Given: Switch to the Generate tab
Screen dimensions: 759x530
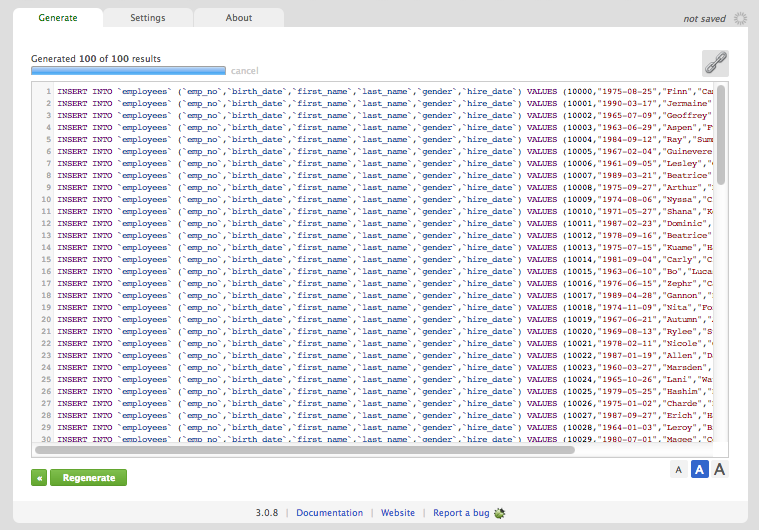Looking at the screenshot, I should pyautogui.click(x=58, y=17).
